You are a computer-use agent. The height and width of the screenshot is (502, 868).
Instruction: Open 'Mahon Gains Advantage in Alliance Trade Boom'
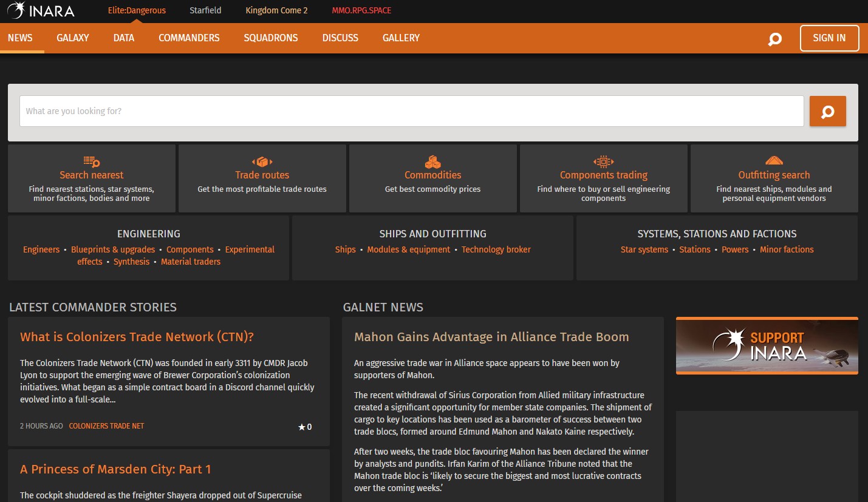pos(491,337)
